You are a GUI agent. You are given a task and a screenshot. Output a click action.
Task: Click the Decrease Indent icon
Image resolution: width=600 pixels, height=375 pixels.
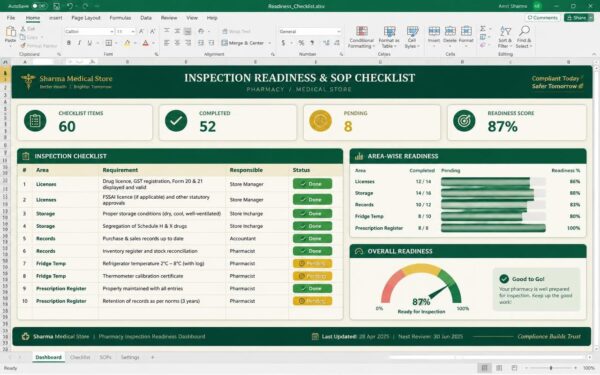pyautogui.click(x=201, y=43)
